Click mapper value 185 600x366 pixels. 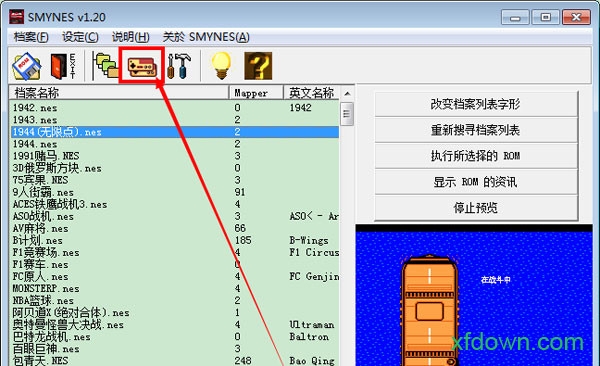[243, 240]
